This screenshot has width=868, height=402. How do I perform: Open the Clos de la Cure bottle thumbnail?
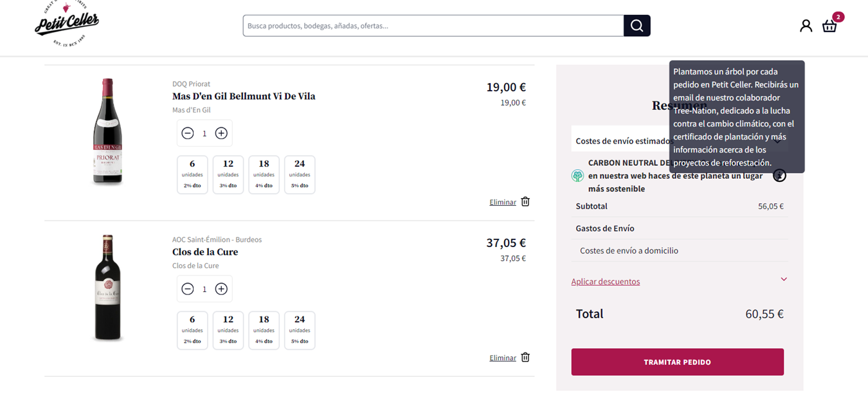click(x=107, y=288)
